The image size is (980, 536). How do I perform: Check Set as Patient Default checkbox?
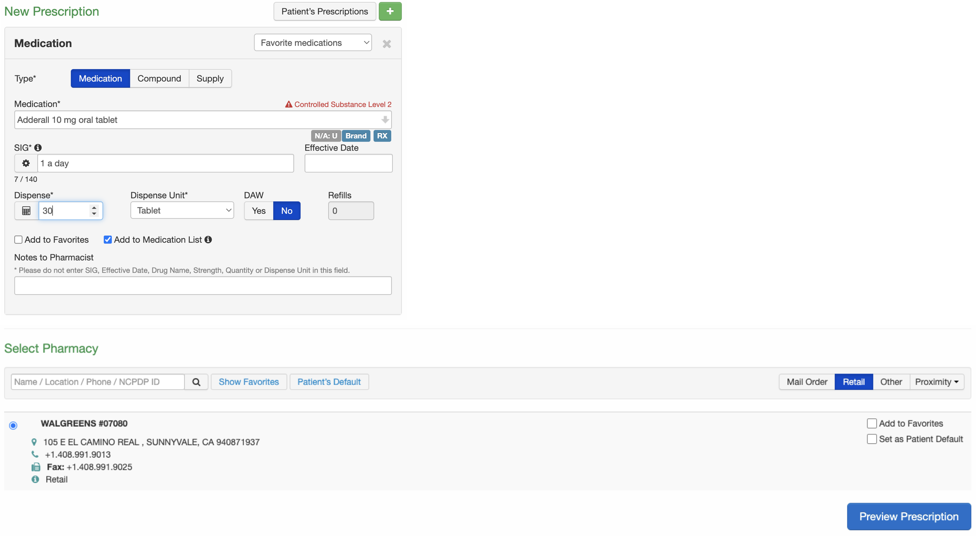coord(872,439)
